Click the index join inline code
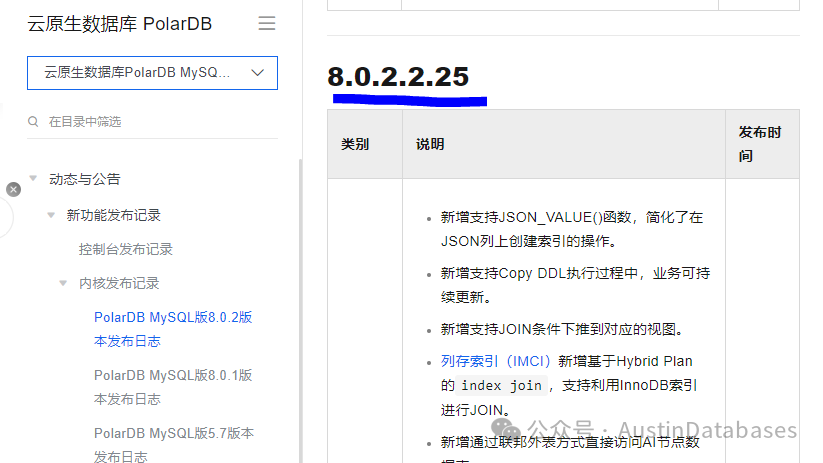The height and width of the screenshot is (463, 823). click(501, 386)
